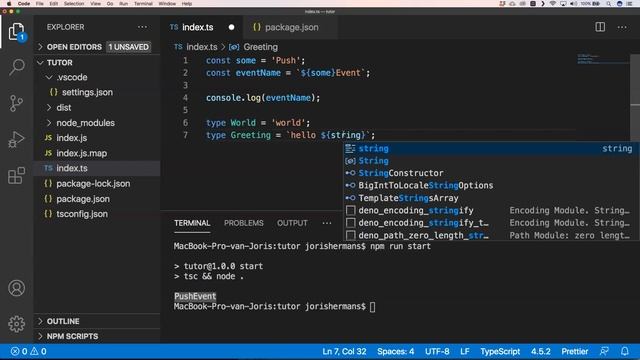This screenshot has width=640, height=360.
Task: Open index.js.map in the explorer
Action: (x=82, y=153)
